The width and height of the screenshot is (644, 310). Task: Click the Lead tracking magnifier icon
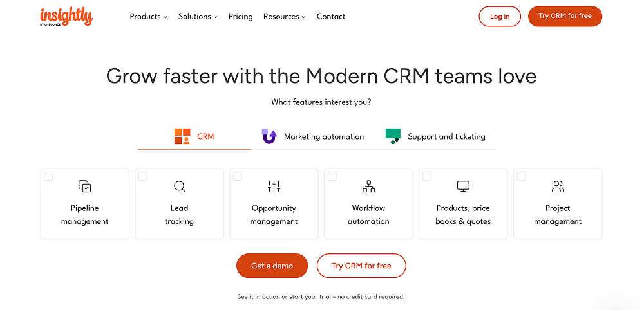(180, 187)
